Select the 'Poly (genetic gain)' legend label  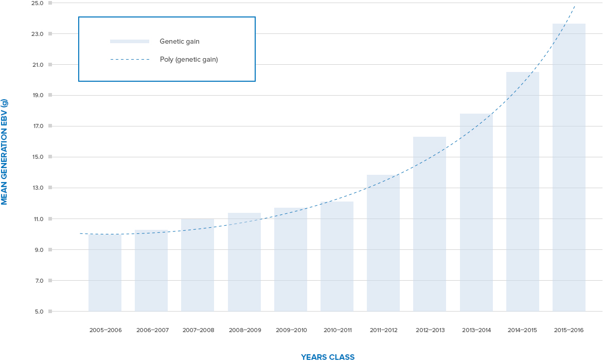[189, 60]
